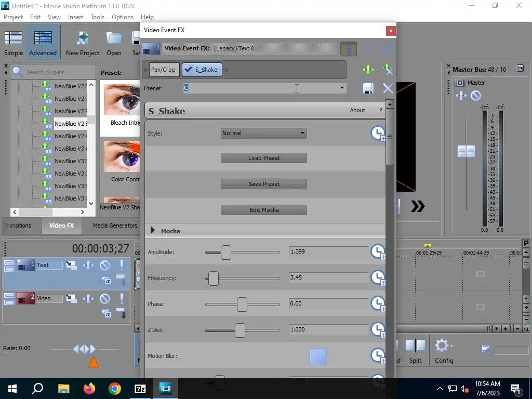This screenshot has width=532, height=399.
Task: Click make compositing child on Video track
Action: pyautogui.click(x=122, y=313)
